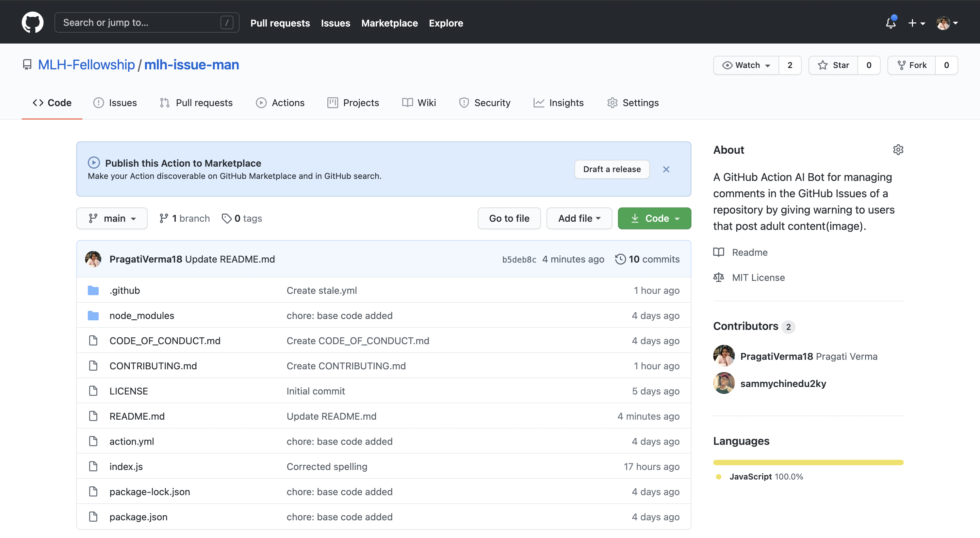Dismiss the Publish Action banner
Viewport: 980px width, 538px height.
tap(666, 169)
